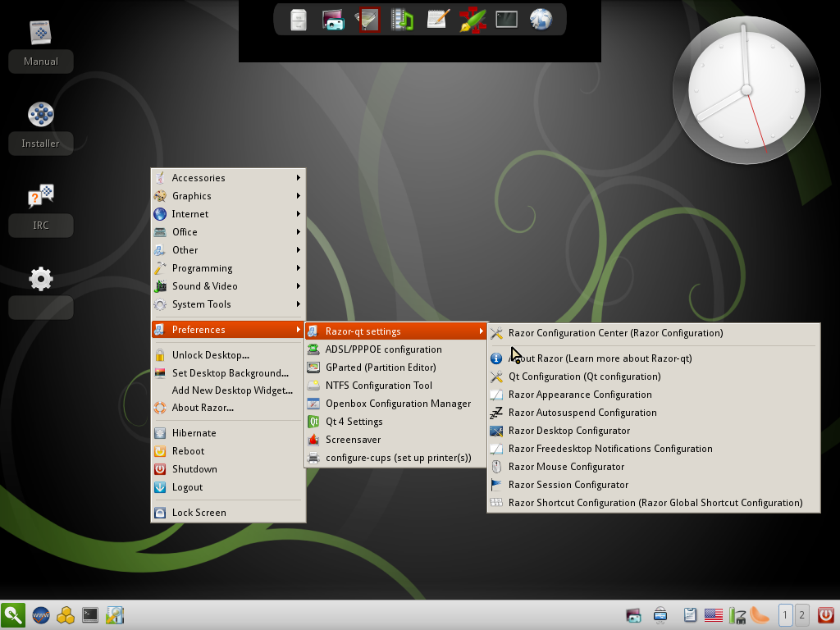840x630 pixels.
Task: Expand the Office submenu
Action: (228, 232)
